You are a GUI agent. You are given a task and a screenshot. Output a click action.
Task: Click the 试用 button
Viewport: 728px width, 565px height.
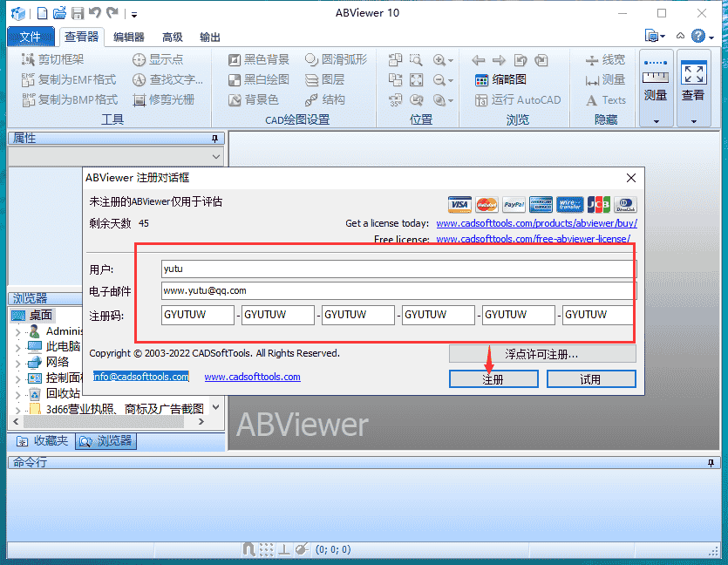pyautogui.click(x=591, y=378)
